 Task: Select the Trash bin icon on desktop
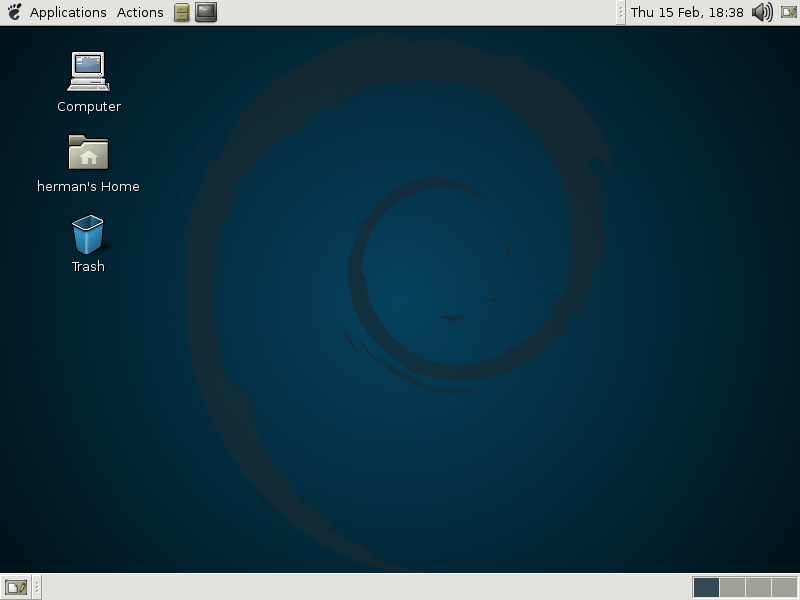(x=88, y=236)
